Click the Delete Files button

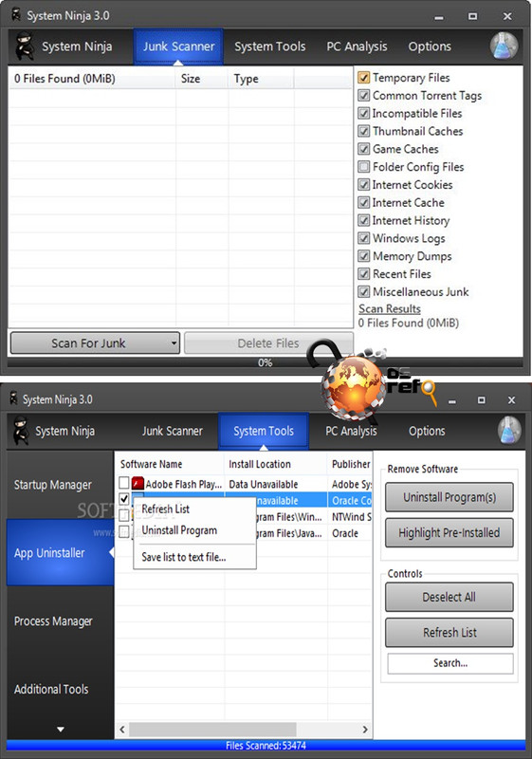[x=268, y=343]
